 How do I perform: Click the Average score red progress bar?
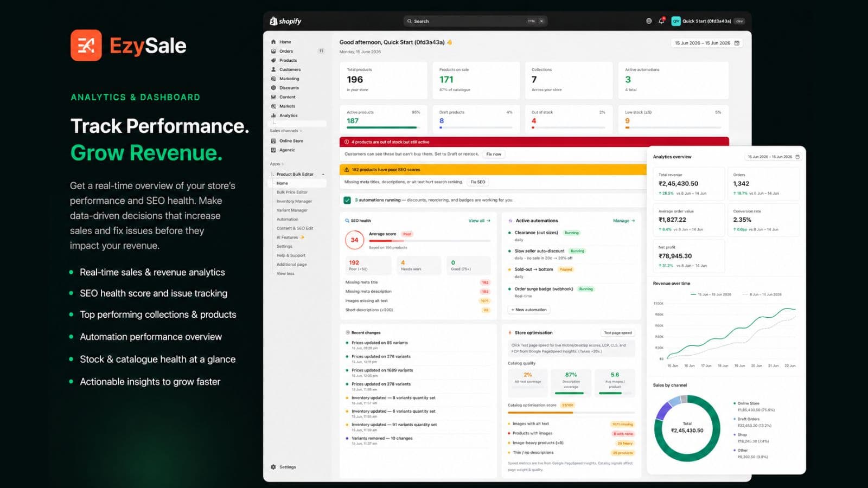tap(430, 240)
